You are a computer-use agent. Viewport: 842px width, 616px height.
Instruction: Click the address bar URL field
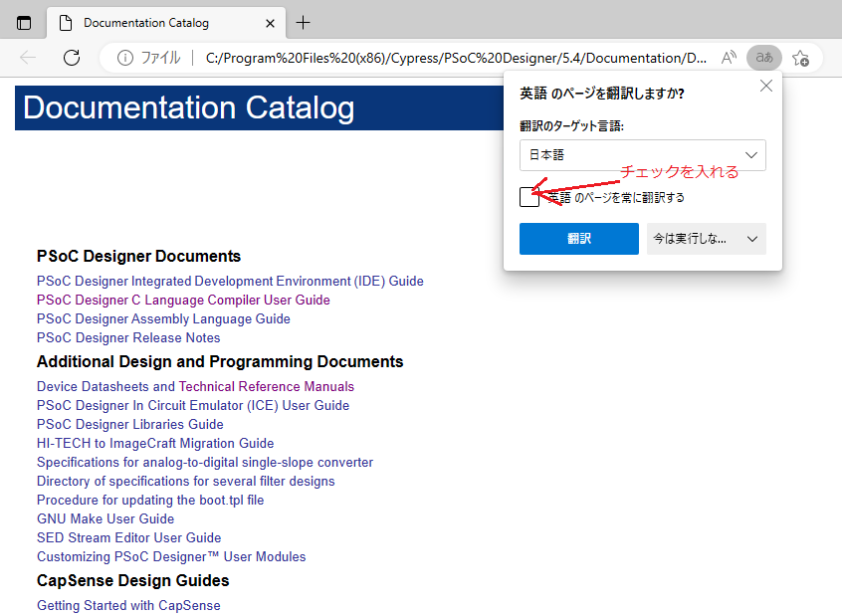click(456, 58)
